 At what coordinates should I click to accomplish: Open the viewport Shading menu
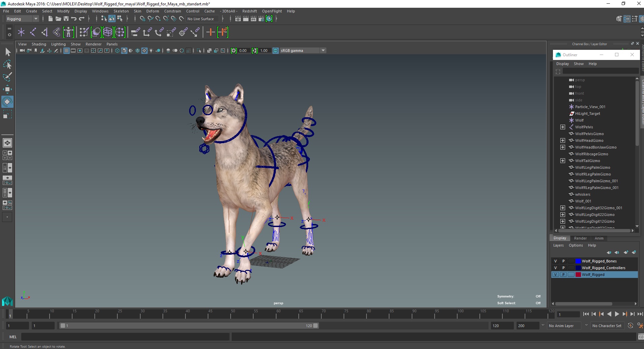click(39, 44)
